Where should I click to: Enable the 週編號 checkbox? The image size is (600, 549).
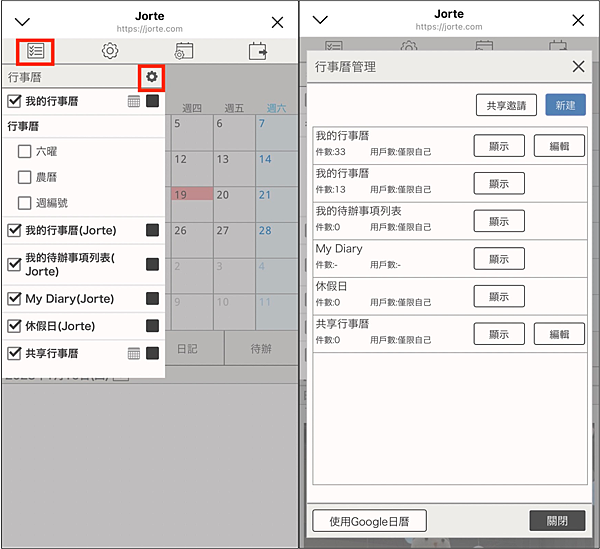(x=24, y=203)
